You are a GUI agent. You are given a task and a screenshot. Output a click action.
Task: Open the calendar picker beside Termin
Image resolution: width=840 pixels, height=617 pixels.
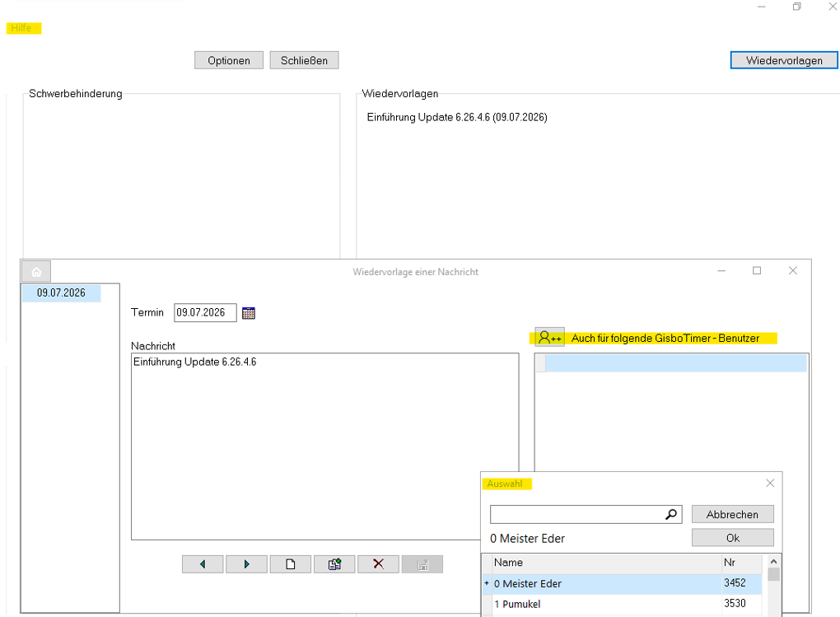coord(249,313)
